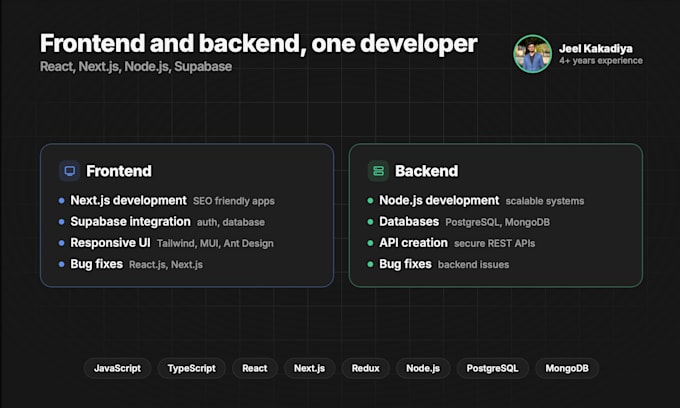The width and height of the screenshot is (680, 408).
Task: Click the React tag pill
Action: point(255,369)
